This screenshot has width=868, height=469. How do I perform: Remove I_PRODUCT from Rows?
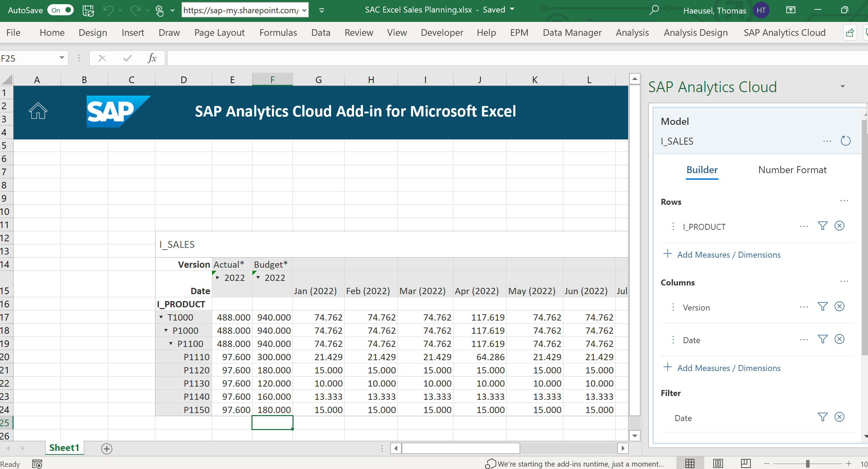click(x=839, y=226)
